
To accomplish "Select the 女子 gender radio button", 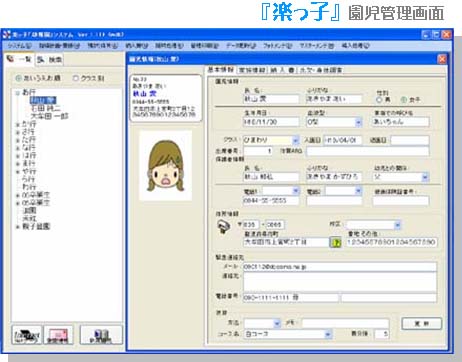I will pyautogui.click(x=403, y=100).
